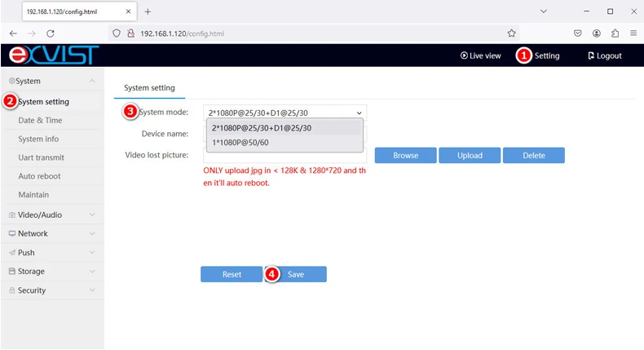
Task: Open the browser hamburger menu
Action: (x=633, y=33)
